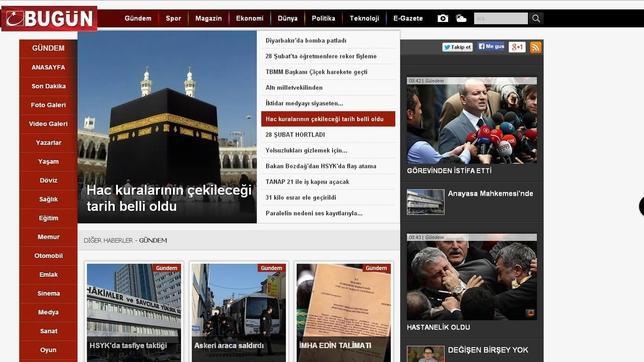Open the Kaaba featured story image
Viewport: 644px width, 362px height.
167,127
